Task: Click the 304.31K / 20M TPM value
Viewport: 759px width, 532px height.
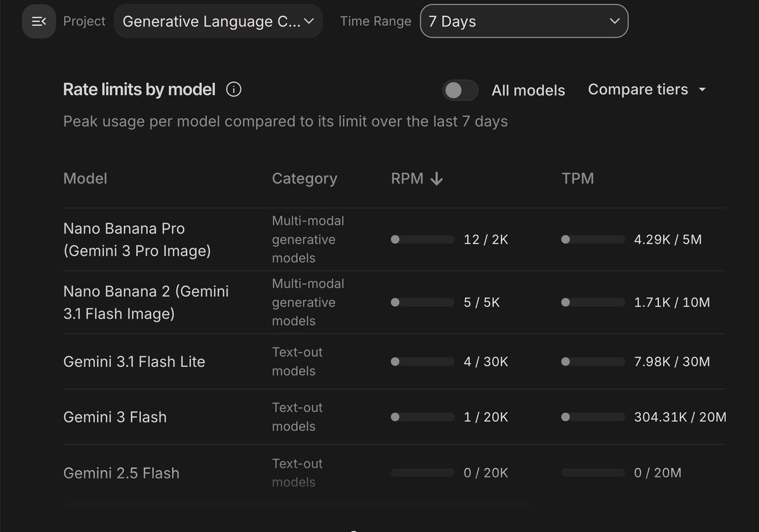Action: click(x=680, y=418)
